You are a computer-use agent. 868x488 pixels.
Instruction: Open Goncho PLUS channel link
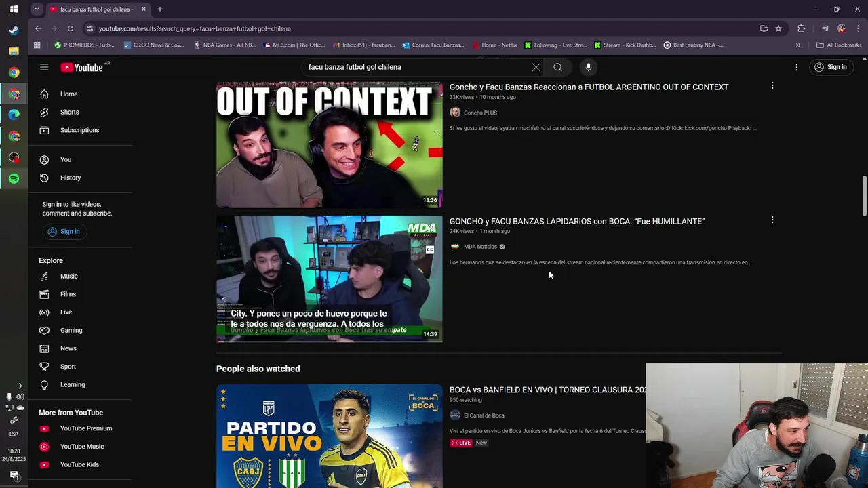pyautogui.click(x=479, y=113)
